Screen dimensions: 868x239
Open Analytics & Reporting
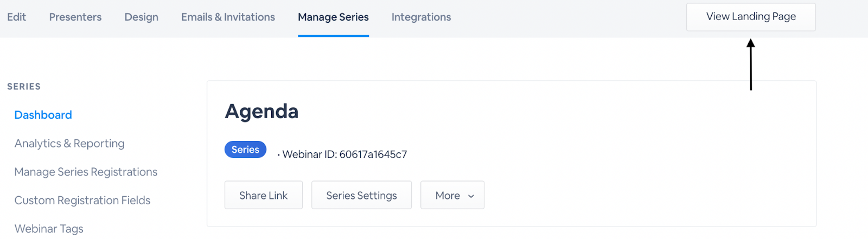click(x=69, y=143)
